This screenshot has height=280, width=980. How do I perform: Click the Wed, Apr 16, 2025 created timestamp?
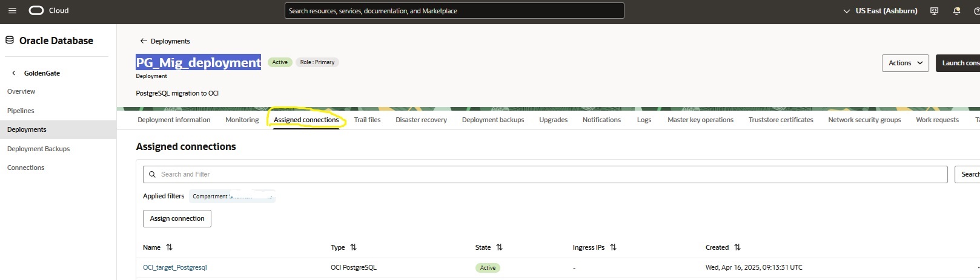pos(754,267)
